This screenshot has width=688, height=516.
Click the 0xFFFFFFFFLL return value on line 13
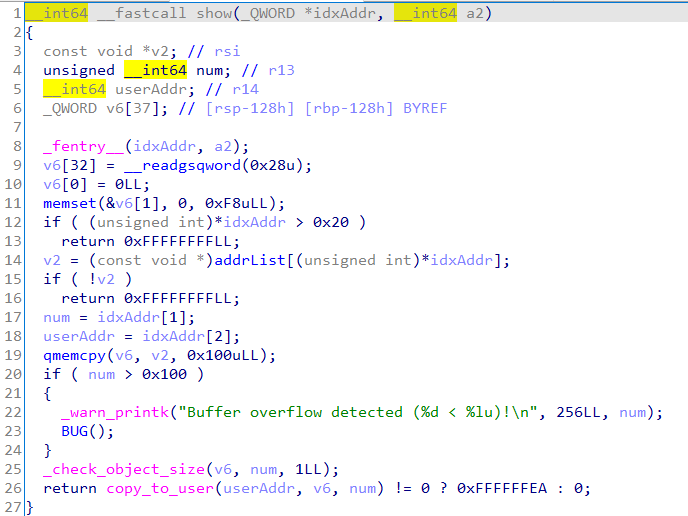tap(178, 241)
